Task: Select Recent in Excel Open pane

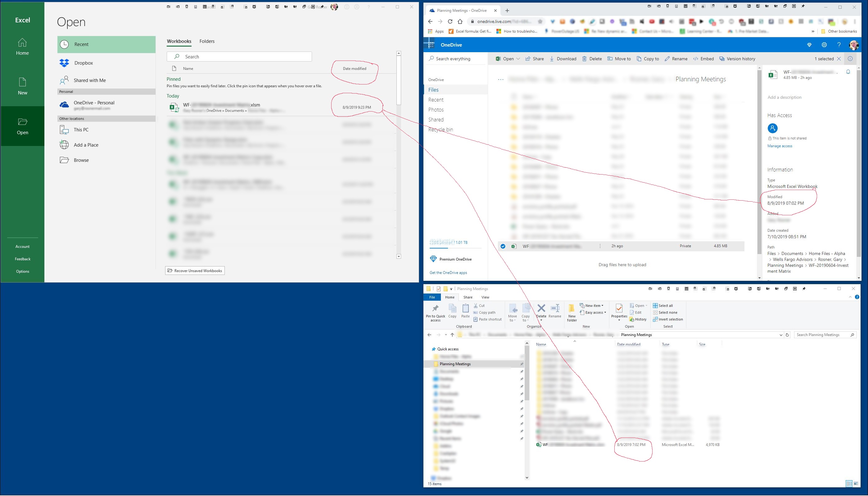Action: coord(106,44)
